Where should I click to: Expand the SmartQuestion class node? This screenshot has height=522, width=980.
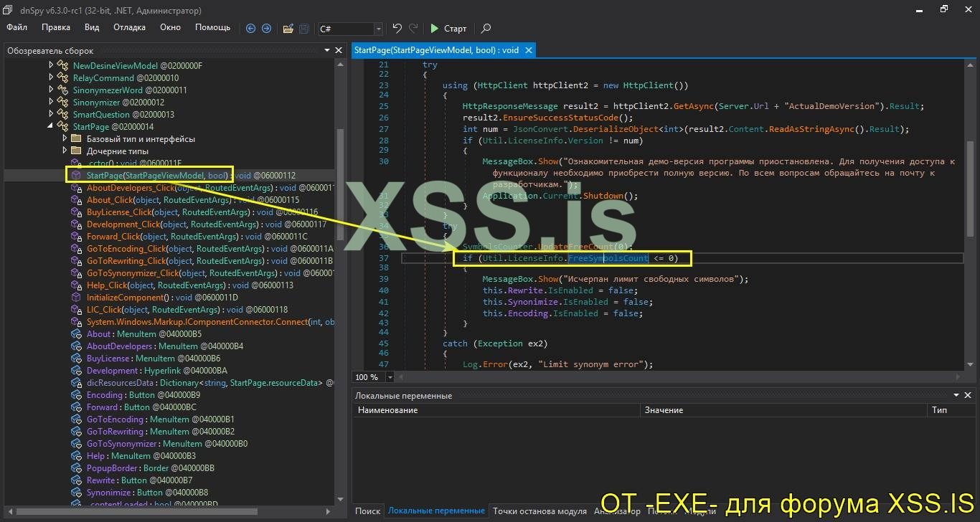click(x=51, y=114)
